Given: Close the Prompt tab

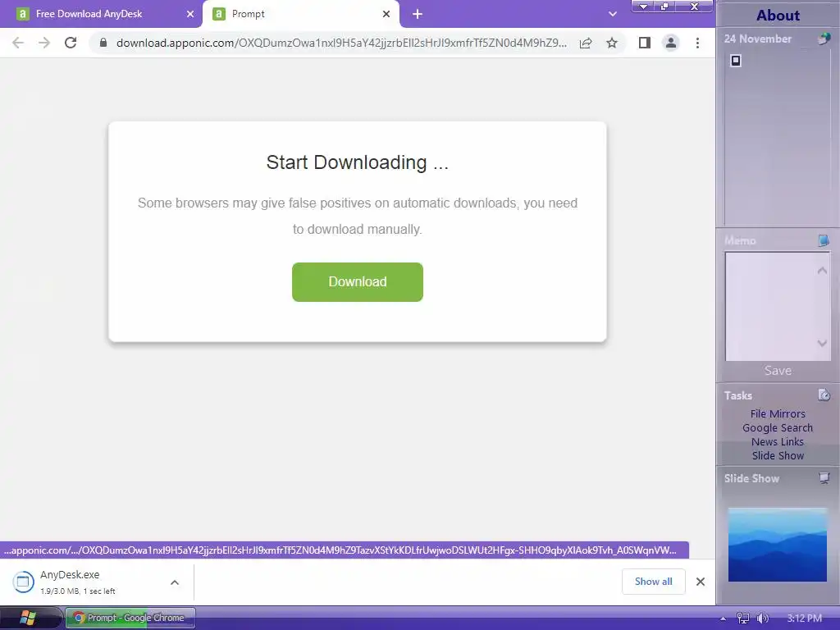Looking at the screenshot, I should click(386, 14).
